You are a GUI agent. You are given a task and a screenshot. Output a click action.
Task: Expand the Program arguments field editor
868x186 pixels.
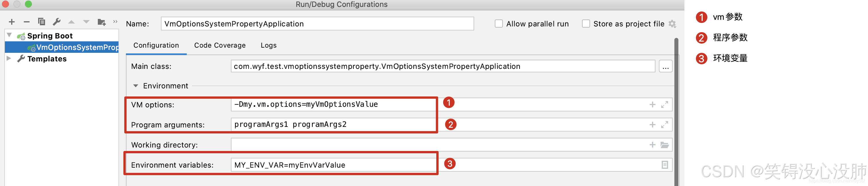(x=664, y=125)
